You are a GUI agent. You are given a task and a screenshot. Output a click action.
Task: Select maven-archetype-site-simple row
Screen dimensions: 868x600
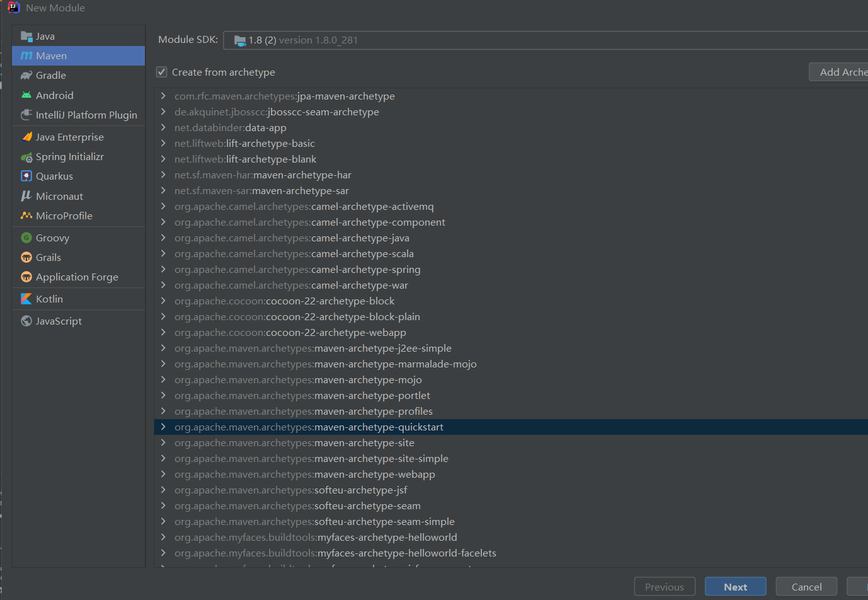(x=511, y=458)
